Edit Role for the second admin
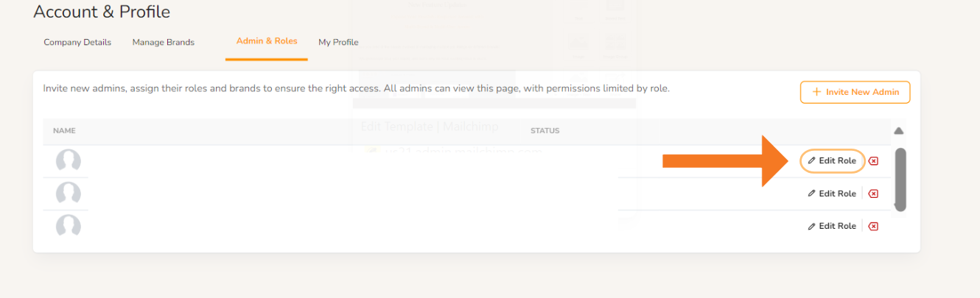Viewport: 980px width, 298px height. coord(832,194)
